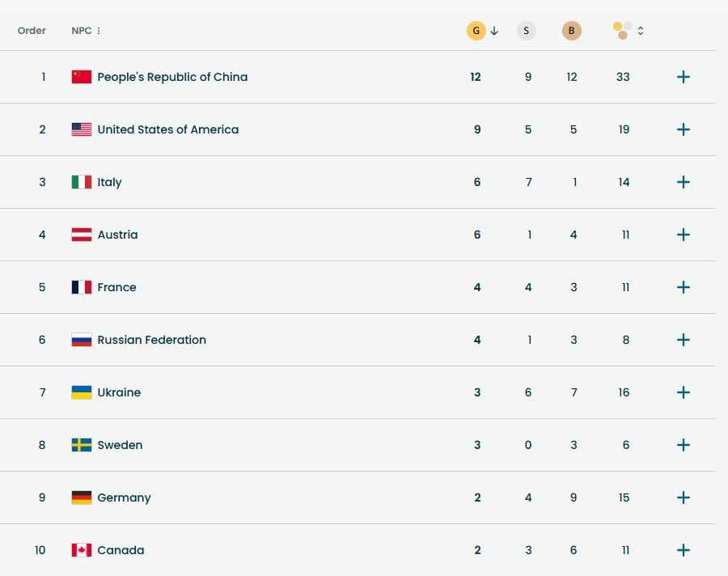
Task: Click the Germany flag icon
Action: click(x=82, y=498)
